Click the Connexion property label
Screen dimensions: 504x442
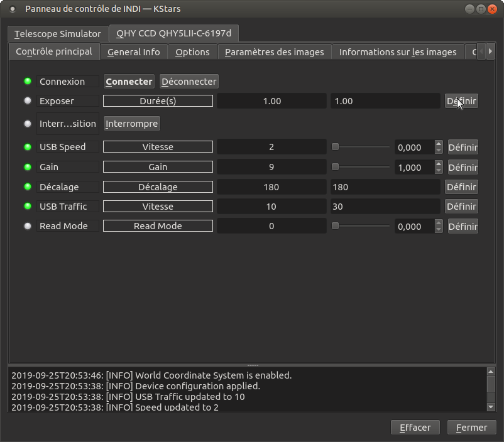(67, 82)
